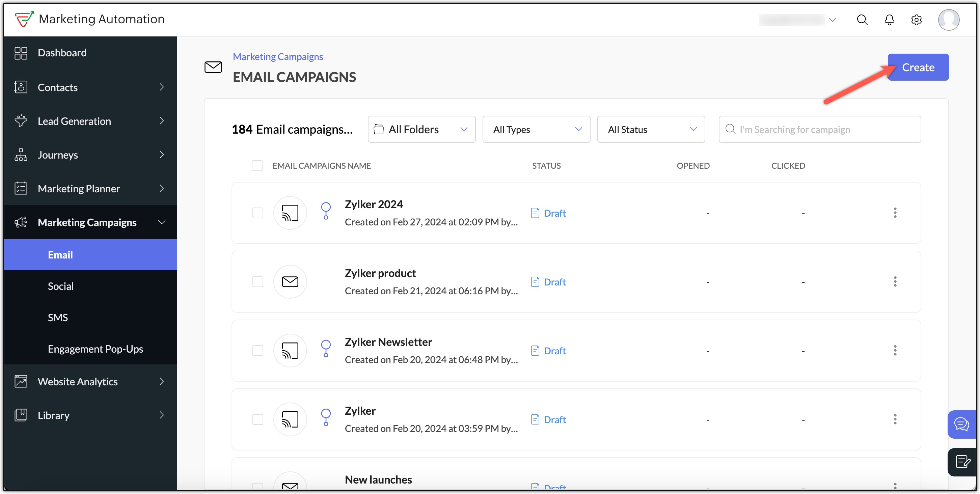The width and height of the screenshot is (980, 494).
Task: Open the All Types dropdown
Action: 537,129
